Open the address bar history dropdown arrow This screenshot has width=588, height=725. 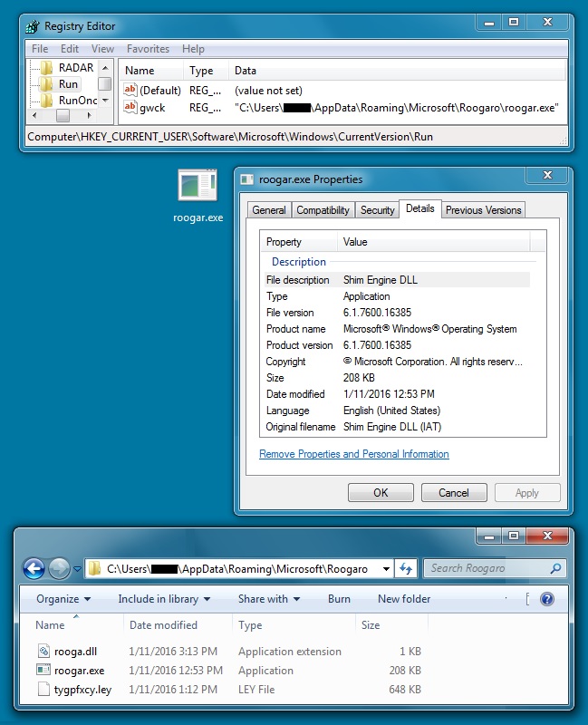point(387,568)
